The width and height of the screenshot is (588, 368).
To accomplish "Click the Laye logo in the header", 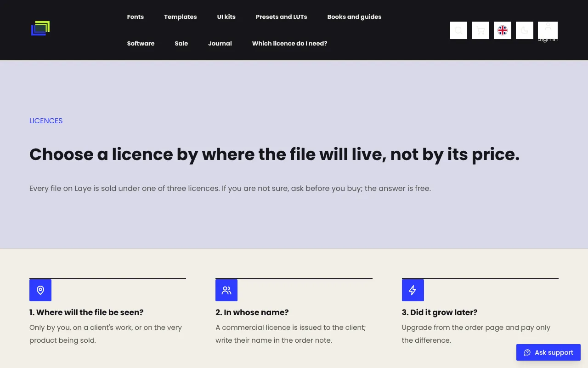I will click(x=40, y=29).
